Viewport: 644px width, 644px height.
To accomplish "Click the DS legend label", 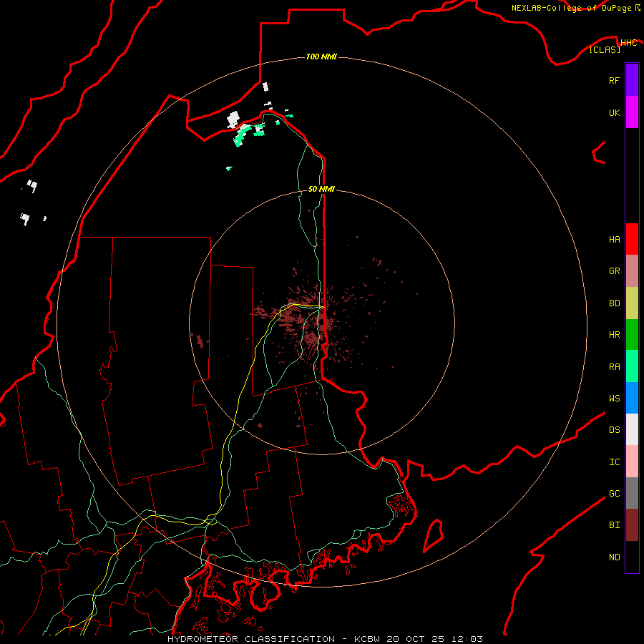I will point(614,430).
